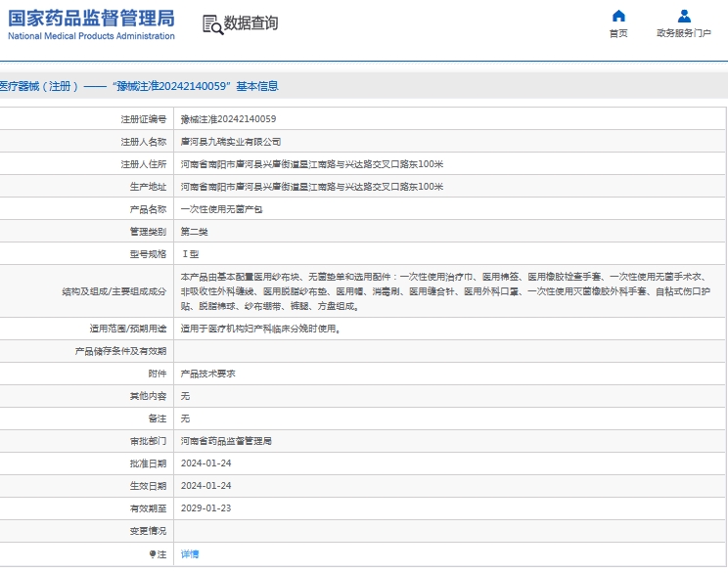
Task: Click the home house icon
Action: click(617, 16)
